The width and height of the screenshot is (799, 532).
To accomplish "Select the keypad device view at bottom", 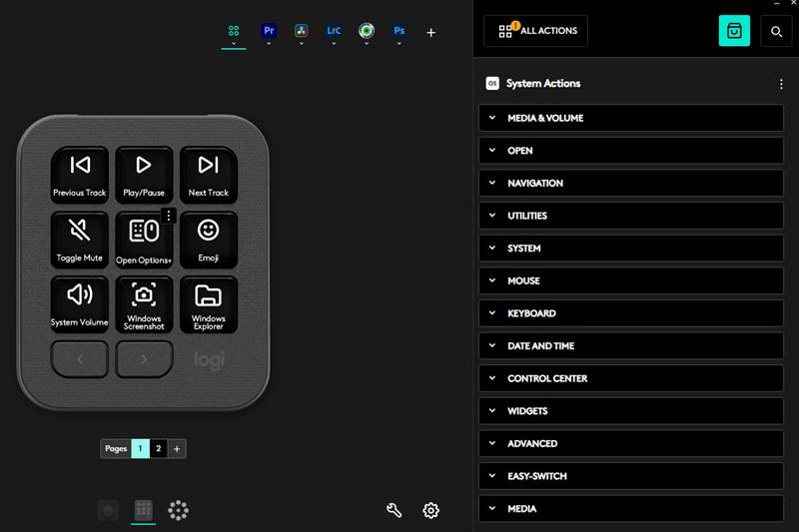I will click(x=143, y=510).
